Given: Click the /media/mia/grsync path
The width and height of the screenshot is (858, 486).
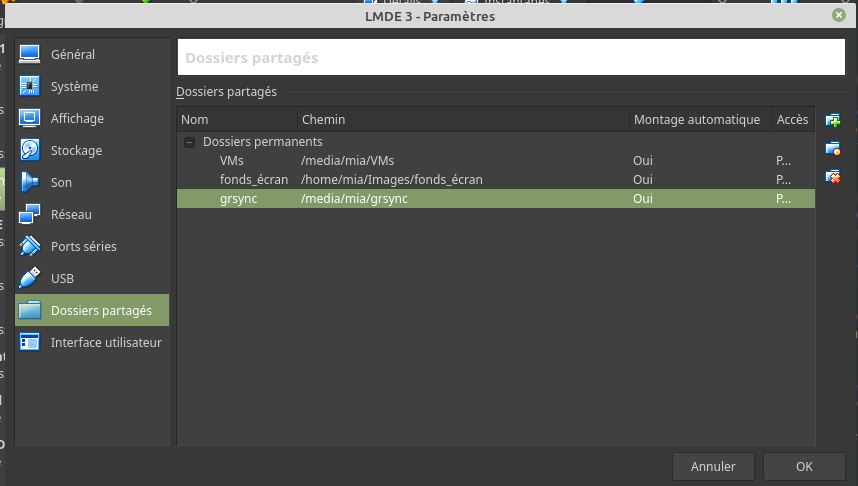Looking at the screenshot, I should pos(354,199).
